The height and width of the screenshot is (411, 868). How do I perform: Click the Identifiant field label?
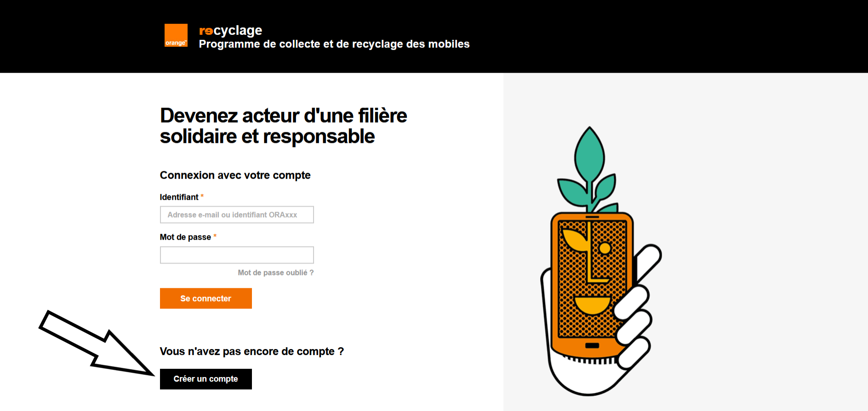[x=179, y=197]
